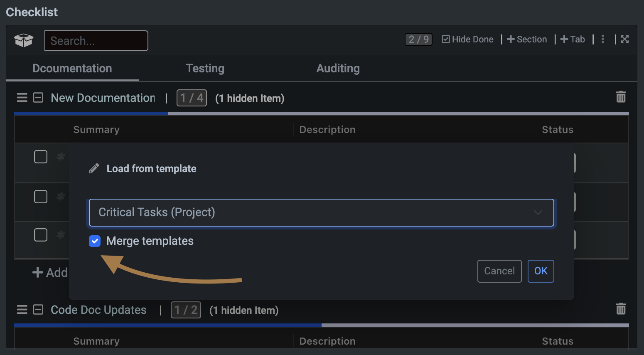Open the Critical Tasks (Project) template dropdown
Image resolution: width=644 pixels, height=355 pixels.
click(x=321, y=213)
